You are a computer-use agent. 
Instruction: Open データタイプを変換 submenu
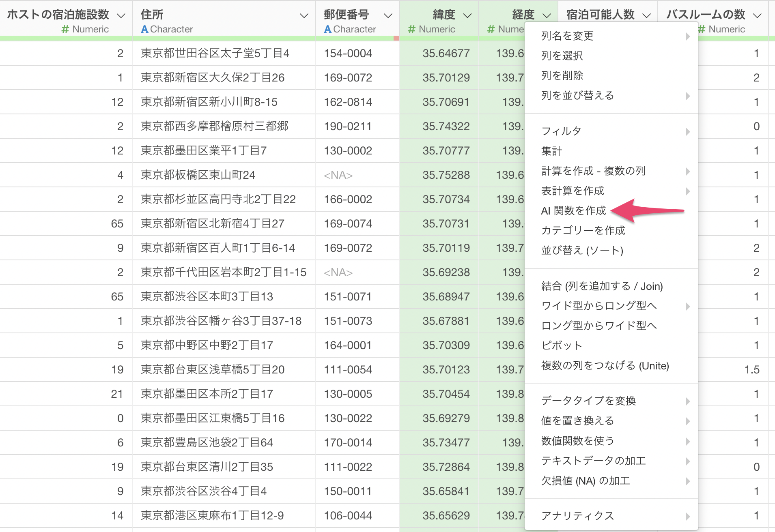[x=588, y=401]
